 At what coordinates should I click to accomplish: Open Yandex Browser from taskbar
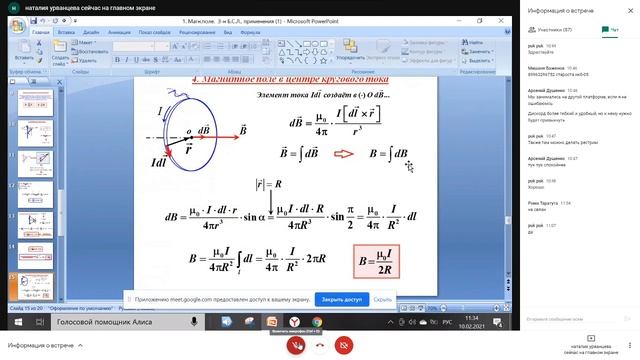[294, 322]
